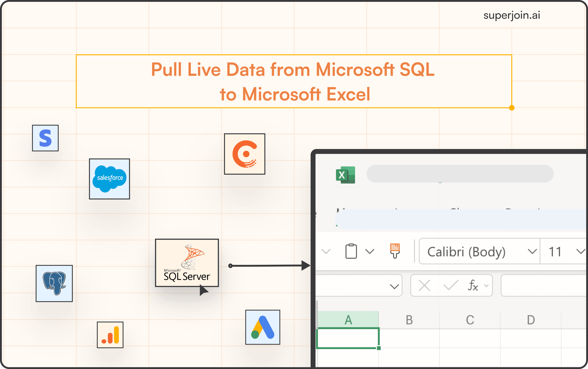Click the selected cell under column A

[x=348, y=338]
